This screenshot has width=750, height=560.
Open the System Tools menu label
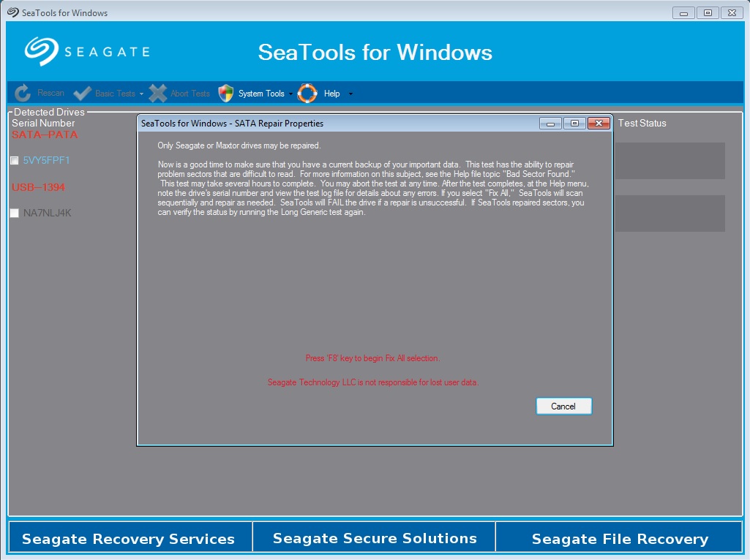[x=262, y=94]
